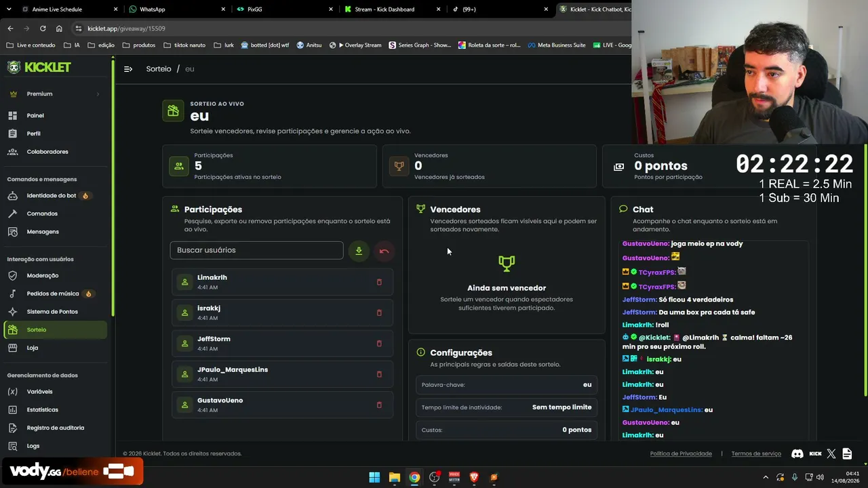This screenshot has height=488, width=868.
Task: Open the Colaboradores section
Action: 47,152
